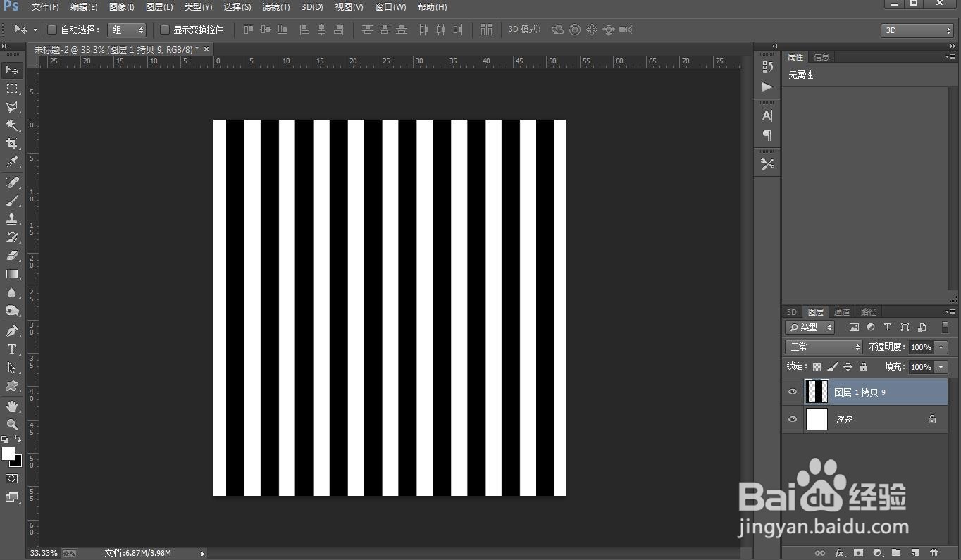Open the History panel icon
This screenshot has height=560, width=961.
click(767, 67)
